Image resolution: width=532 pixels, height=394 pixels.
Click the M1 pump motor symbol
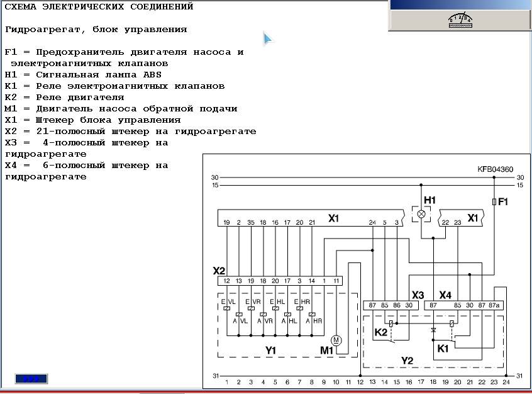click(336, 341)
